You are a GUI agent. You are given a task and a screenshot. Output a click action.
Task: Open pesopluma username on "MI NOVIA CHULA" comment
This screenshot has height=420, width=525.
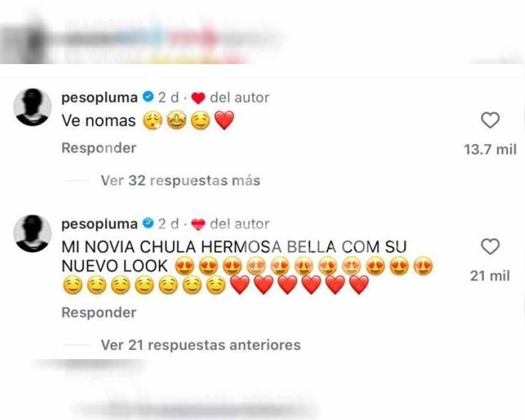point(99,224)
